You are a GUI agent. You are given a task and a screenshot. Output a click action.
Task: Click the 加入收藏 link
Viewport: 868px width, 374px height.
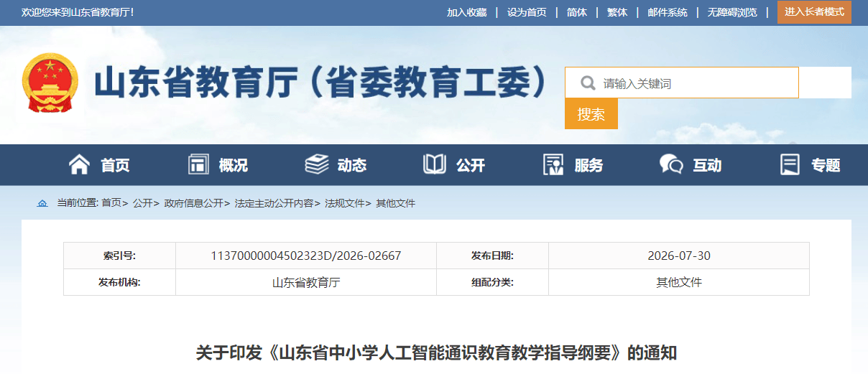point(466,12)
